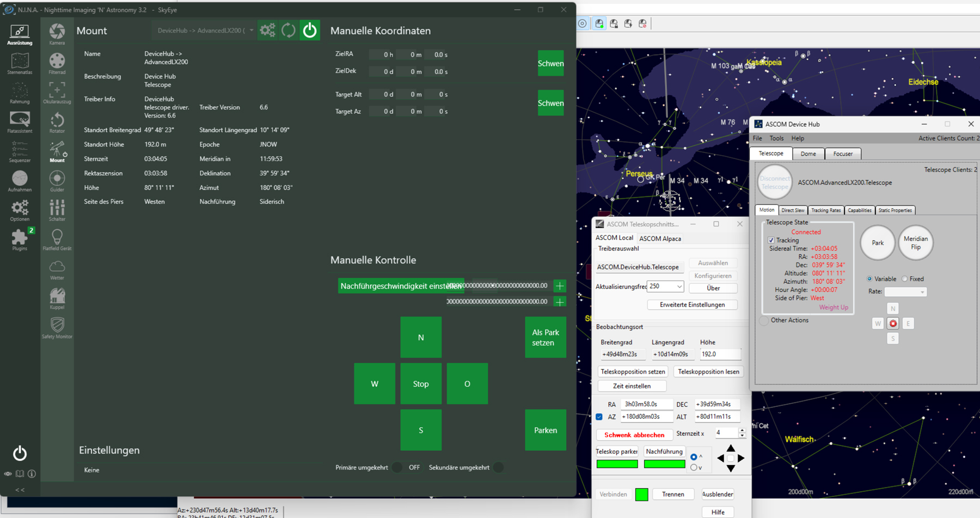Click the ZielRA hours input field
Image resolution: width=980 pixels, height=518 pixels.
pos(382,54)
